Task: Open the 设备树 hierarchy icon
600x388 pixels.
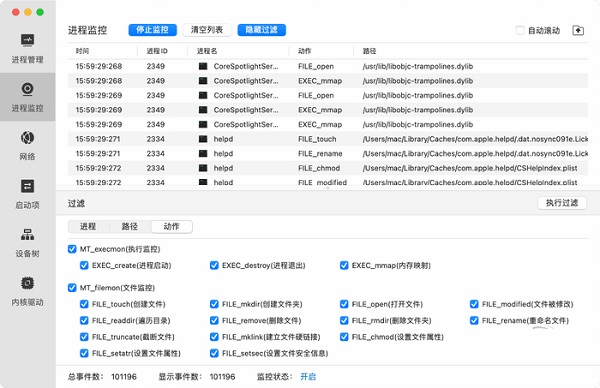Action: 27,235
